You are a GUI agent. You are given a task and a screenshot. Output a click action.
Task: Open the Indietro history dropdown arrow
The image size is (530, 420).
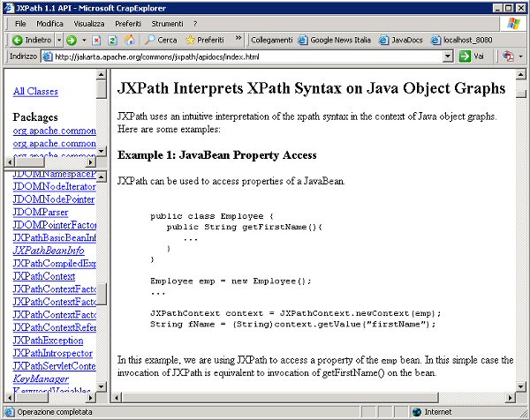coord(59,40)
